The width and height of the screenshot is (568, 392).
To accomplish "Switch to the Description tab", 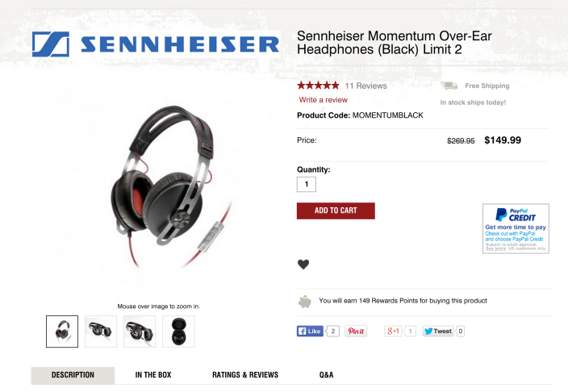I will (x=73, y=375).
